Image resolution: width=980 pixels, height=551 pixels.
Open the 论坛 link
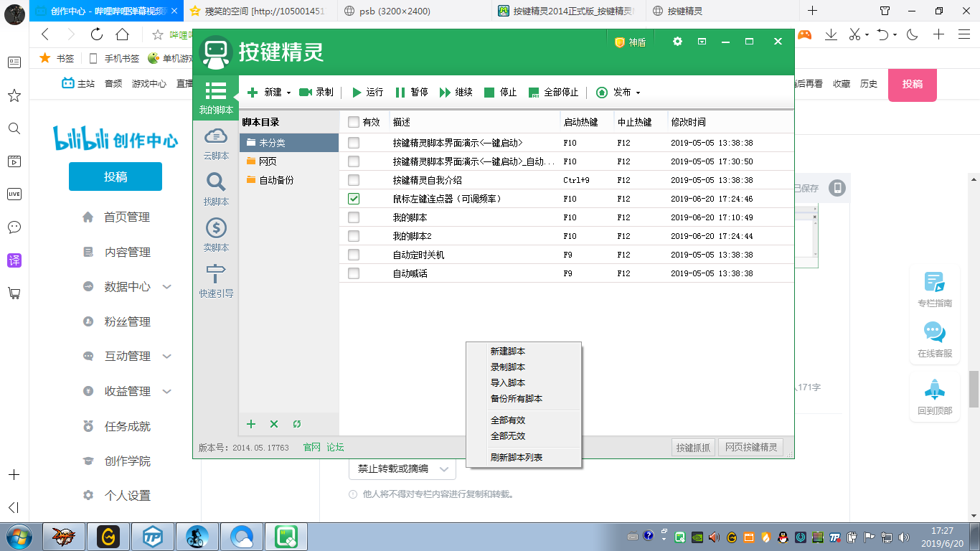point(335,447)
